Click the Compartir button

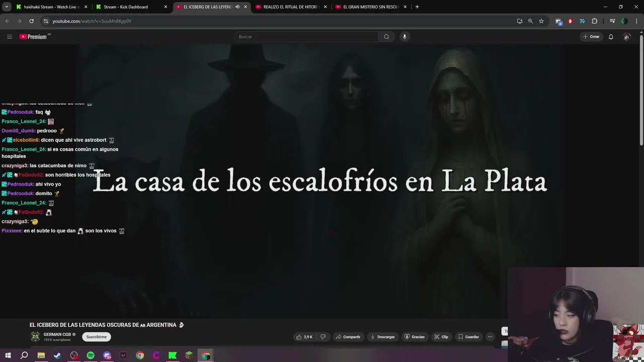coord(348,337)
